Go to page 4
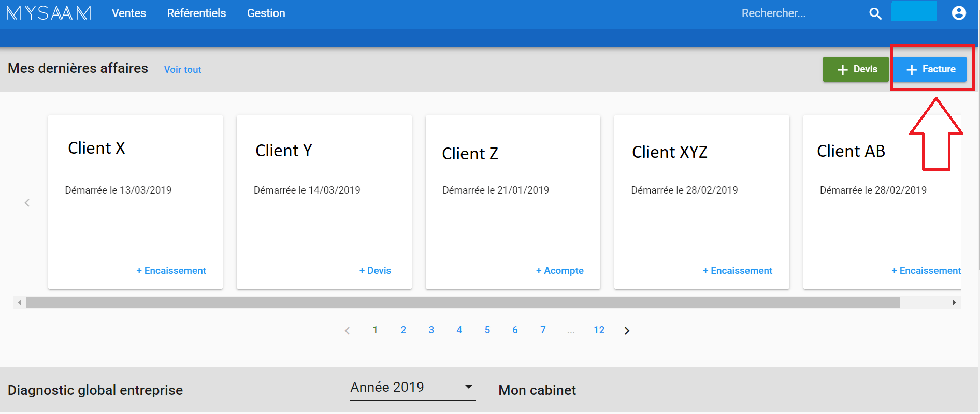980x414 pixels. tap(459, 330)
